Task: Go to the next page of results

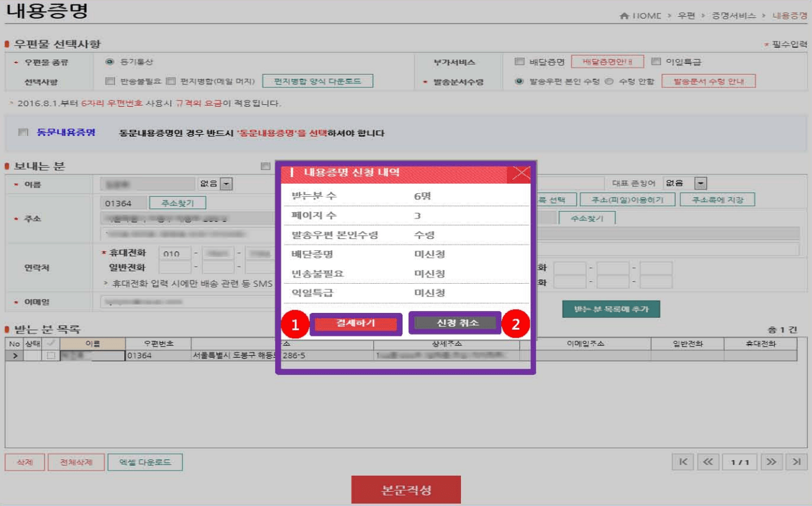Action: tap(771, 462)
